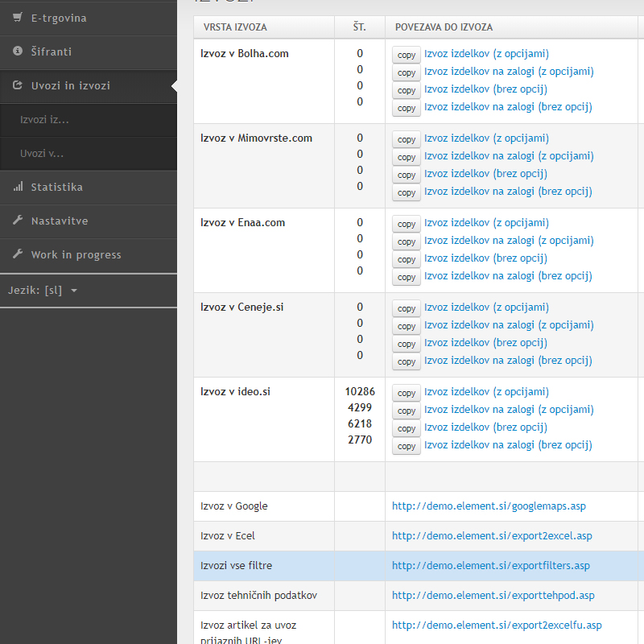Click the ŠT. column header
This screenshot has height=644, width=644.
click(x=359, y=27)
